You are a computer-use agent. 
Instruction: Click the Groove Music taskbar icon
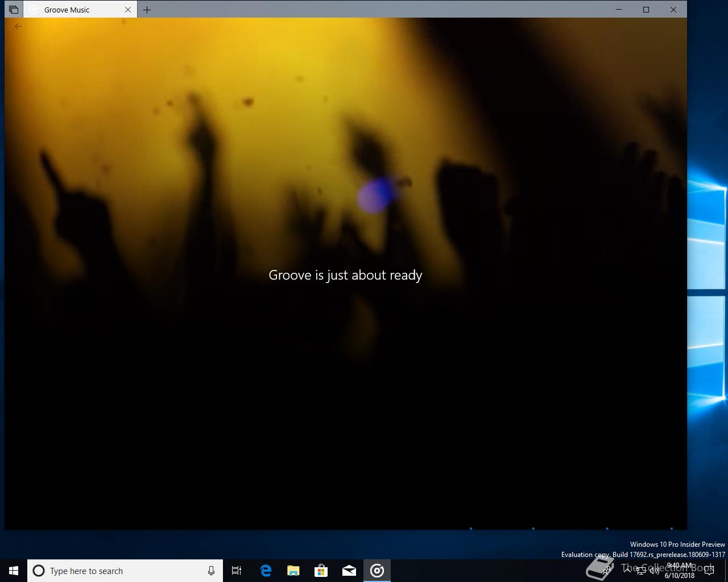tap(377, 571)
